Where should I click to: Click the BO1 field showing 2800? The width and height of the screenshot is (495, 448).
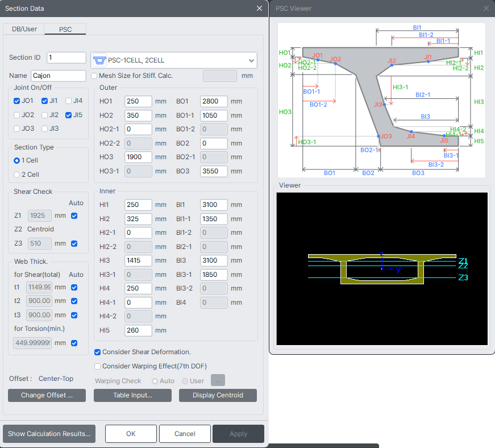click(214, 101)
